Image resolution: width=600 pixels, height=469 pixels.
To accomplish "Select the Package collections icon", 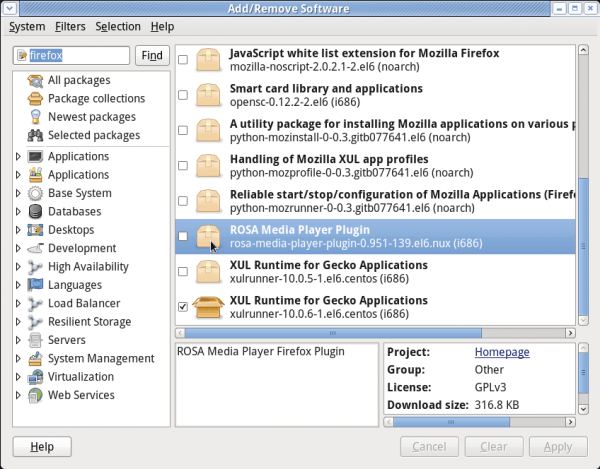I will click(x=35, y=99).
